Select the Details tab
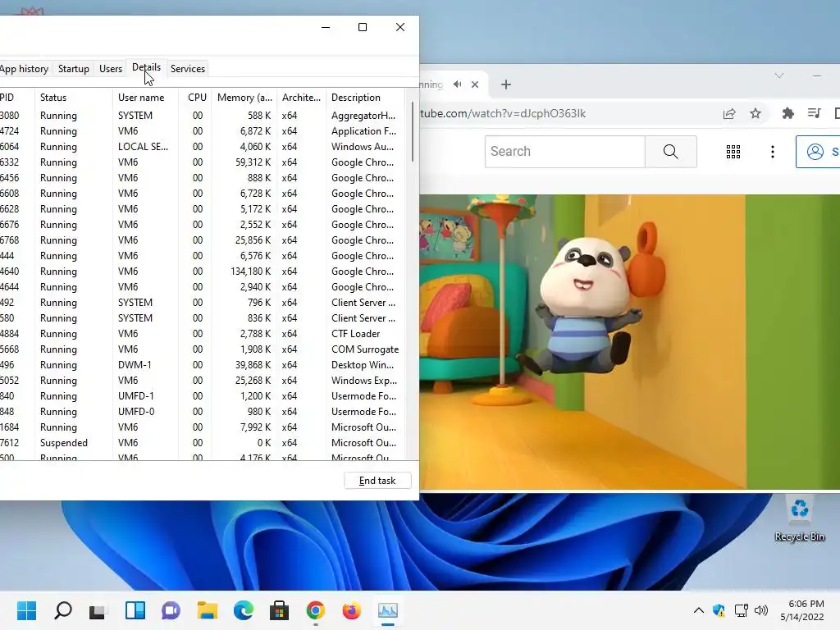This screenshot has height=630, width=840. pos(146,67)
